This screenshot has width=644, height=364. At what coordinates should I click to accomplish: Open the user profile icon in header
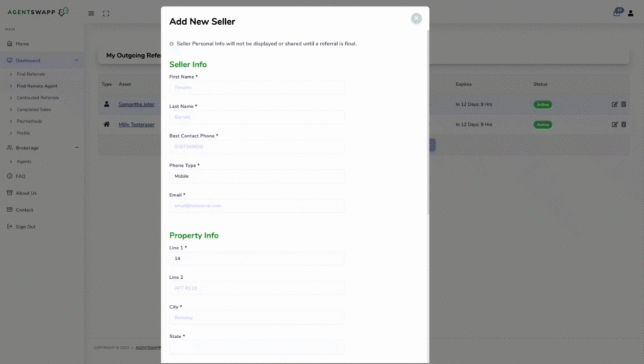[630, 14]
